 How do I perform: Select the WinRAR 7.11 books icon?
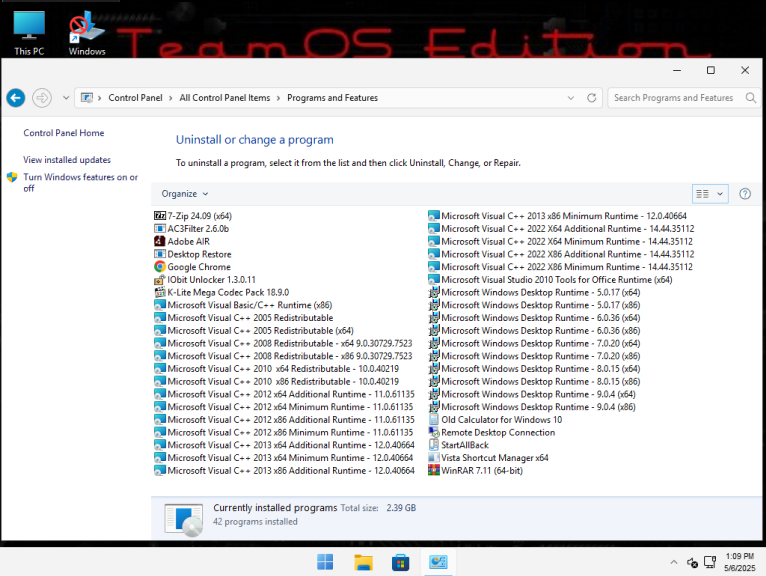click(x=434, y=470)
